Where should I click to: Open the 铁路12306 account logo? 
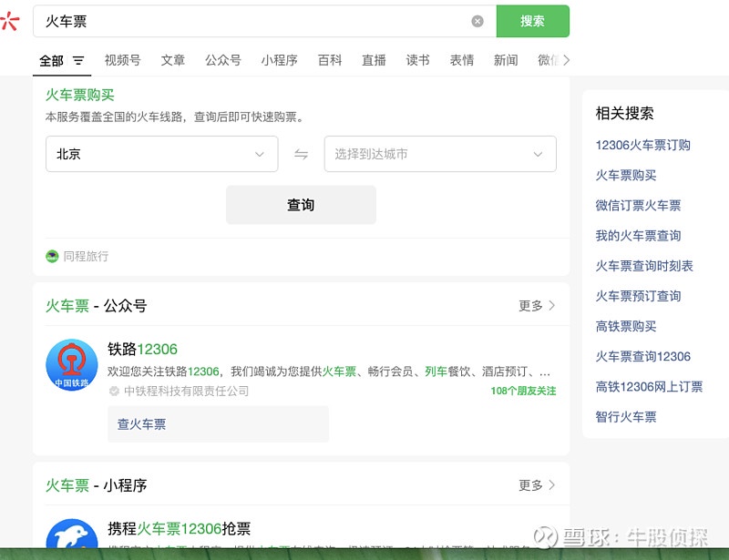[71, 365]
